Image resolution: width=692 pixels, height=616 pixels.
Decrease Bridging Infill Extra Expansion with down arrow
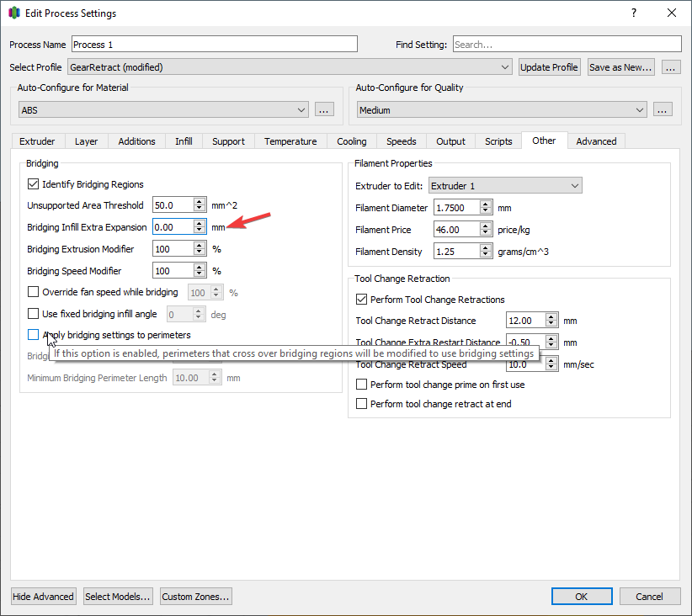click(x=200, y=231)
